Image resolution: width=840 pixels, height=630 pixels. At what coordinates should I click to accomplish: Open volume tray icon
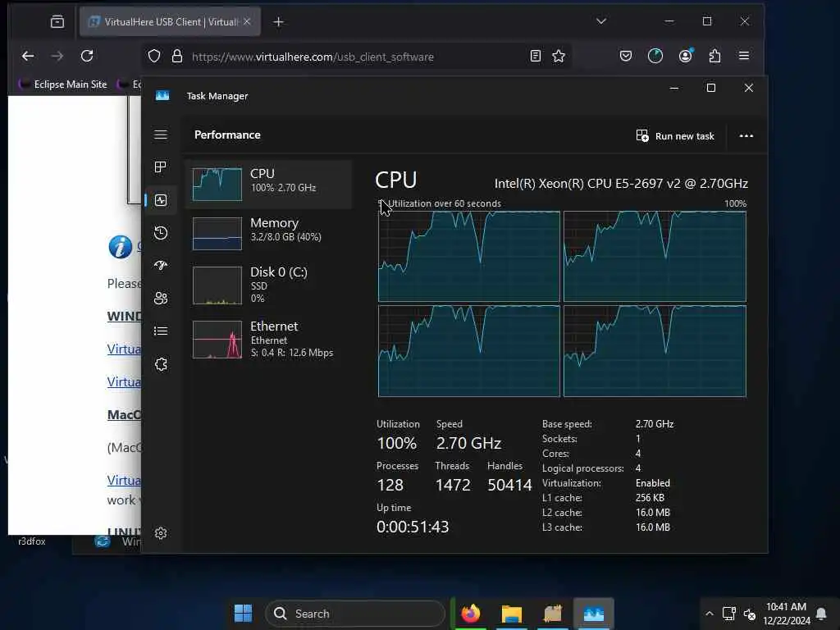(750, 614)
